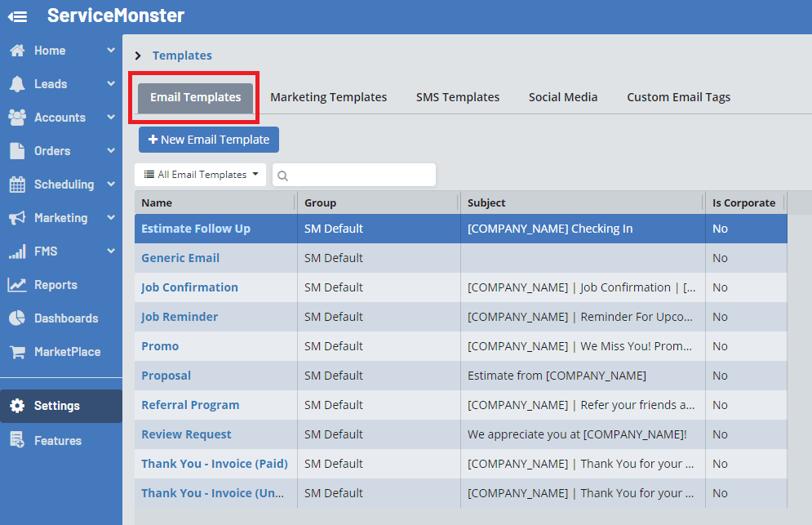Click the Scheduling calendar icon
This screenshot has width=812, height=525.
(17, 185)
